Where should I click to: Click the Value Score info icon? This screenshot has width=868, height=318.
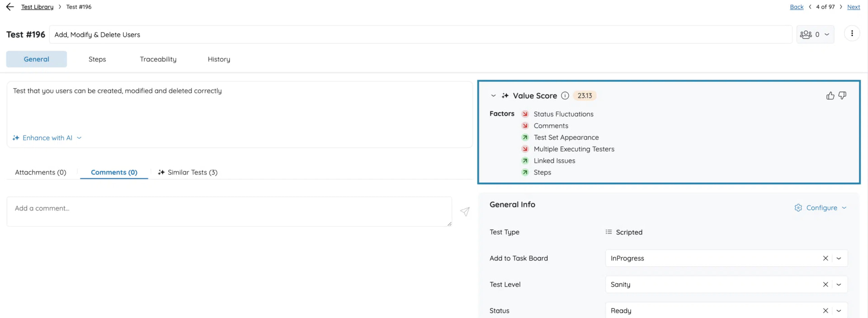click(x=565, y=96)
